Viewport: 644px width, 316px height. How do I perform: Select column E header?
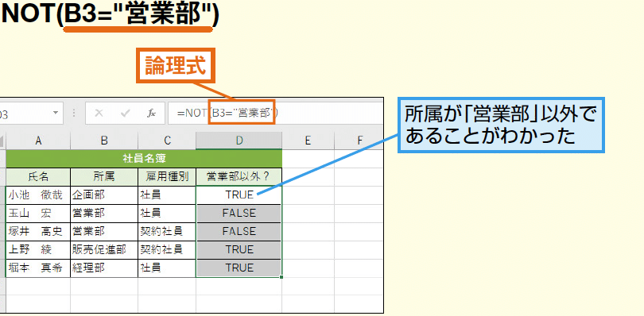point(308,141)
